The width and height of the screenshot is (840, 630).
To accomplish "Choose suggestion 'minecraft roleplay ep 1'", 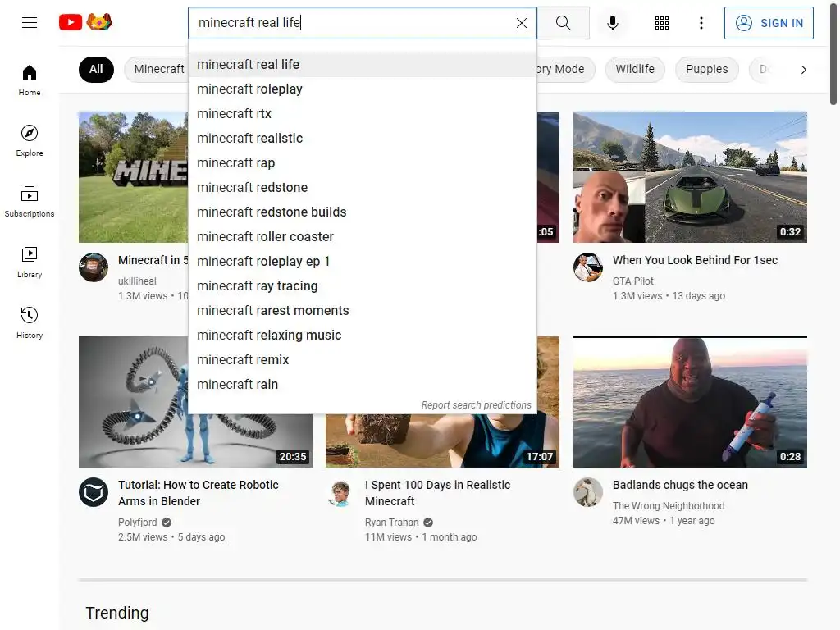I will tap(362, 262).
